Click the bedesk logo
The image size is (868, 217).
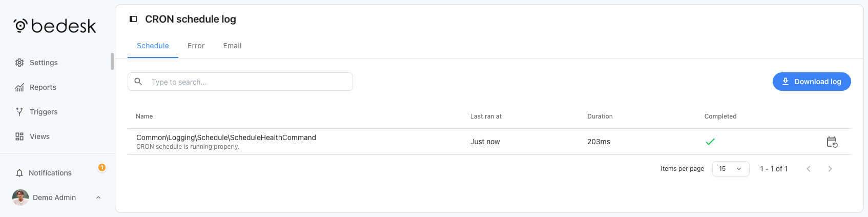(x=55, y=26)
